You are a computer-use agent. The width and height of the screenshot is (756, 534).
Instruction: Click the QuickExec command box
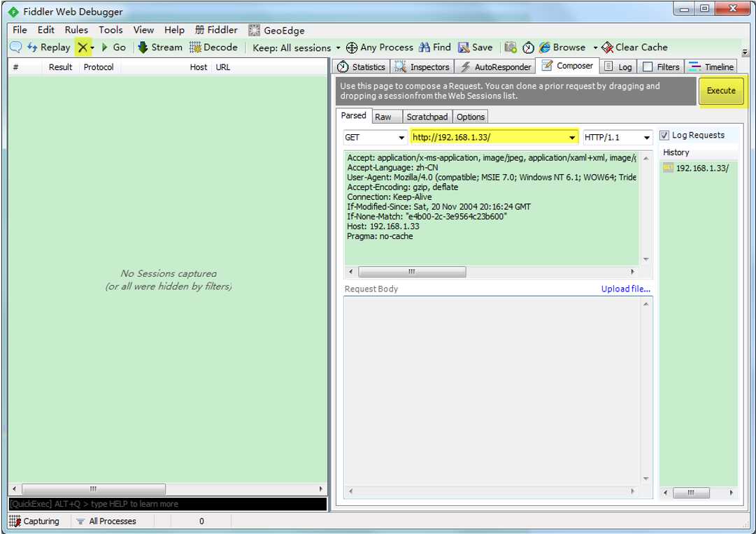click(168, 504)
